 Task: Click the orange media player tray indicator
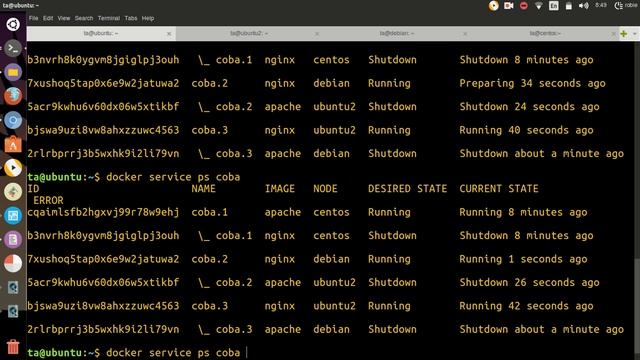click(x=493, y=6)
